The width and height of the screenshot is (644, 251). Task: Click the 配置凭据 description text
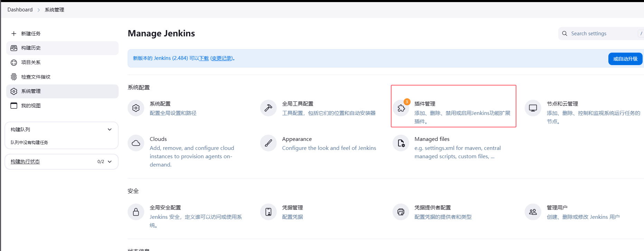[x=293, y=217]
